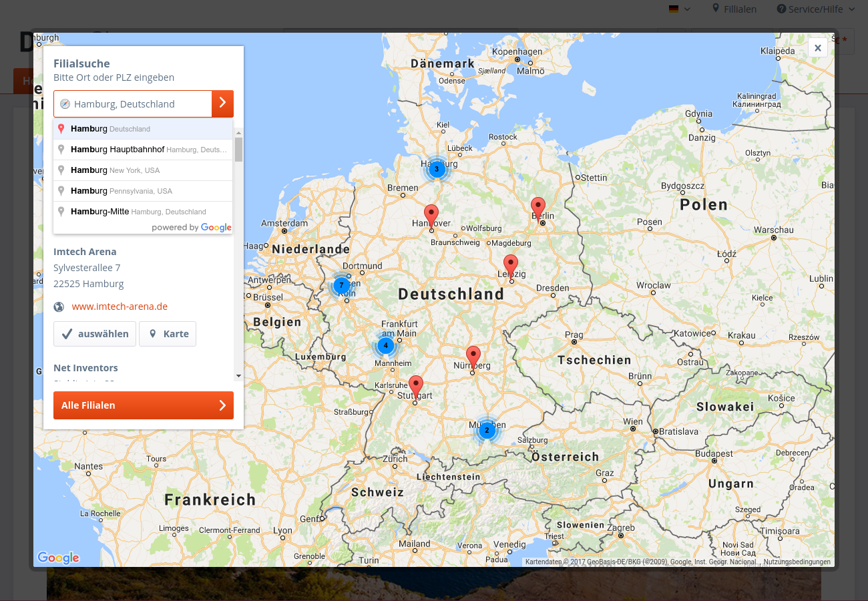Click the red map pin over Hannover

pos(431,216)
